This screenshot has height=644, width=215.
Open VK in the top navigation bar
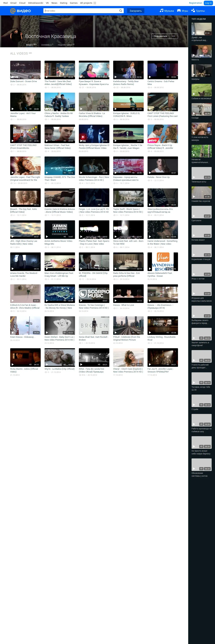[x=47, y=3]
